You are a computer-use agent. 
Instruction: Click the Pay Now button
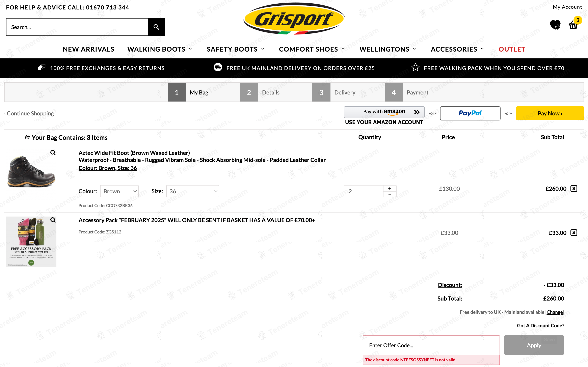pos(550,113)
